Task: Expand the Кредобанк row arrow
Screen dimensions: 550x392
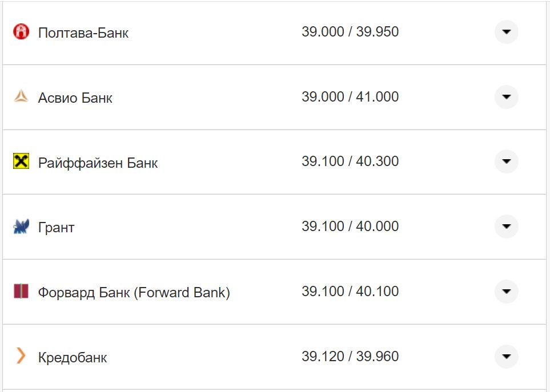Action: point(506,357)
